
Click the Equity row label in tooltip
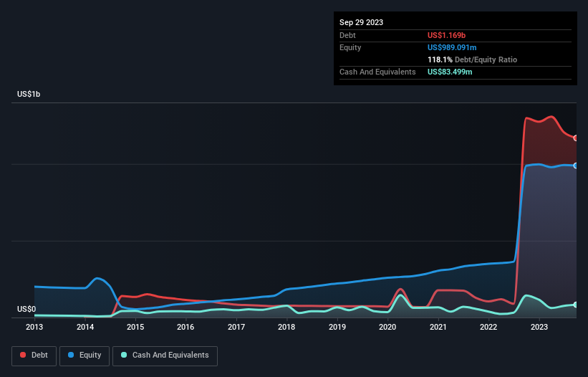pos(350,47)
